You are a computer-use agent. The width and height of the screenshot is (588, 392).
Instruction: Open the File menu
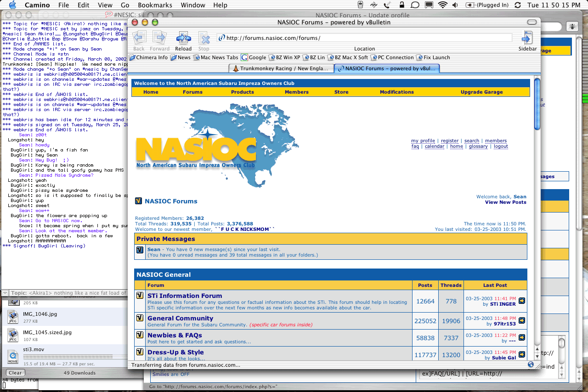[63, 5]
